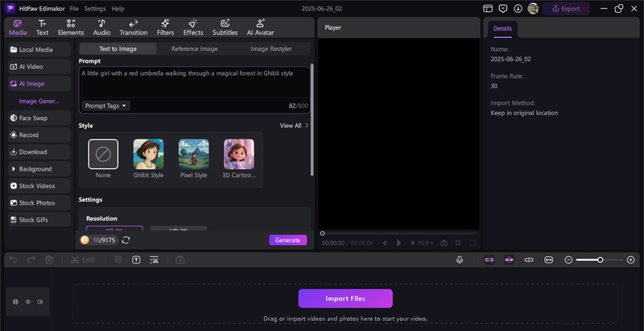
Task: Open the Media tab
Action: [18, 27]
